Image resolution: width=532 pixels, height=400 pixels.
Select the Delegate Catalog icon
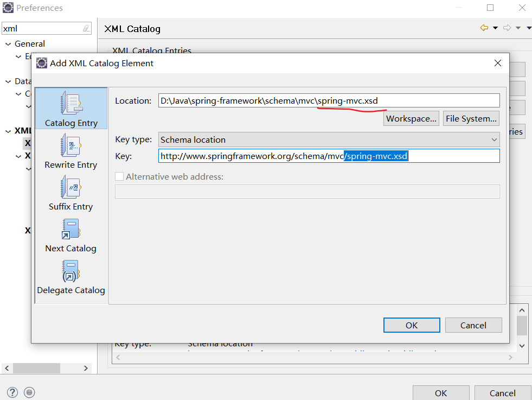pyautogui.click(x=70, y=271)
